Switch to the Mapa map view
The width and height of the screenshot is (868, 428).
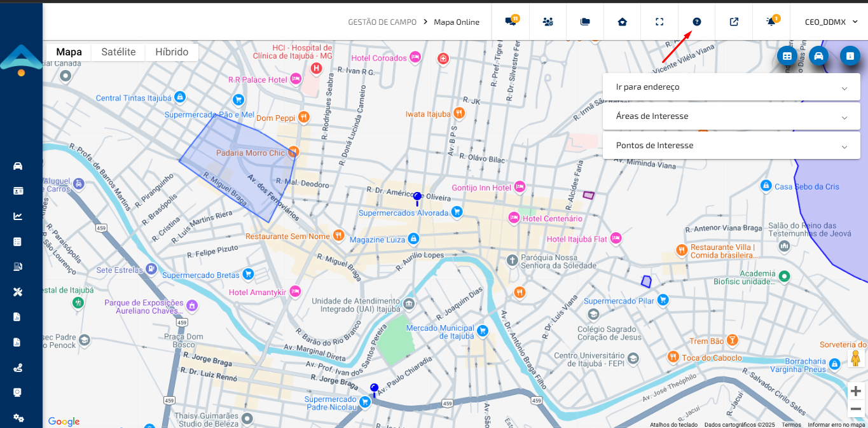click(69, 52)
